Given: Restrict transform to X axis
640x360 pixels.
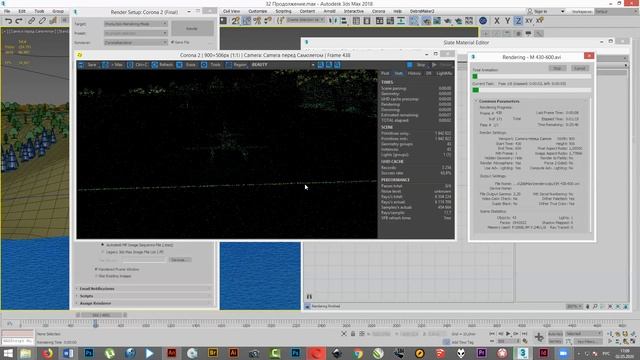Looking at the screenshot, I should pos(497,20).
